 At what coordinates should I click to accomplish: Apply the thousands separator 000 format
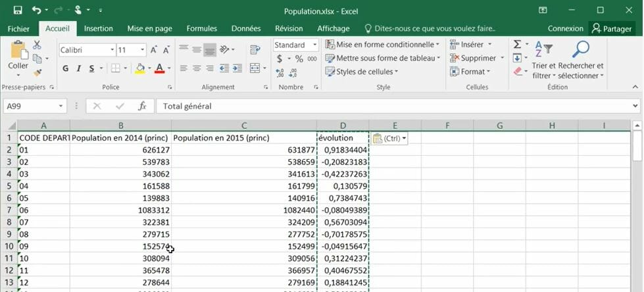click(x=312, y=59)
